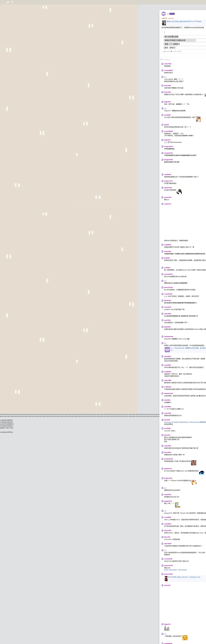
Task: Click the 偷偷說 whisper badge on post header
Action: point(172,14)
